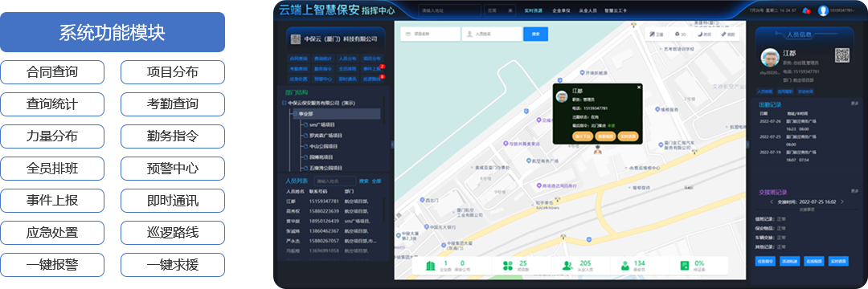Click the 人员姓名 search input field
The image size is (868, 289).
click(x=493, y=34)
